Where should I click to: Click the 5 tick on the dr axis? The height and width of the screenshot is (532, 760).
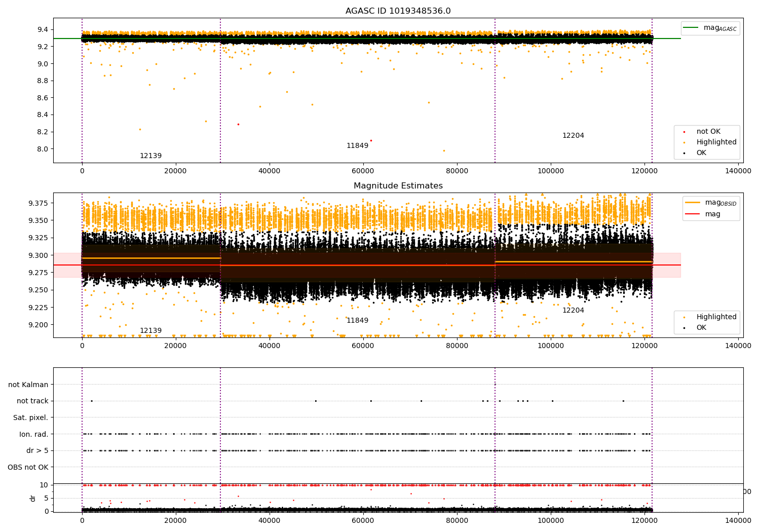pyautogui.click(x=46, y=498)
